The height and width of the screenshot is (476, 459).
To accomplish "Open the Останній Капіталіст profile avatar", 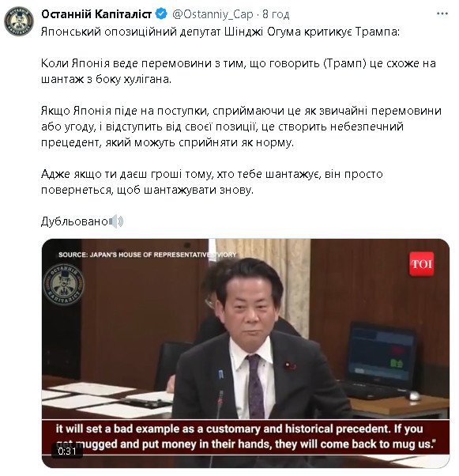I will [19, 21].
